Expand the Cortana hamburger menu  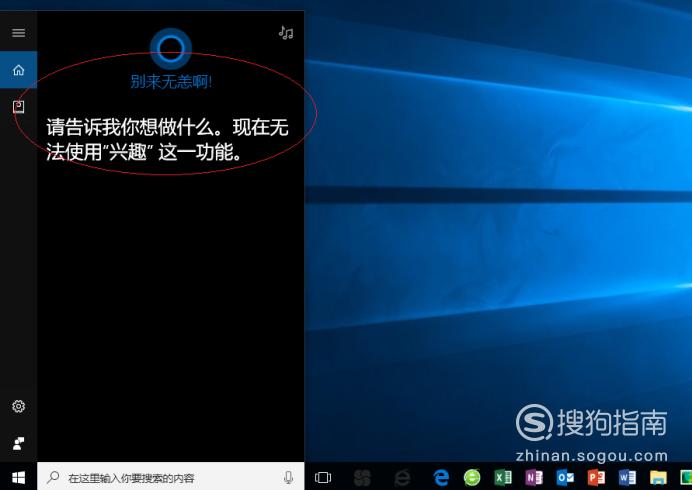[19, 33]
